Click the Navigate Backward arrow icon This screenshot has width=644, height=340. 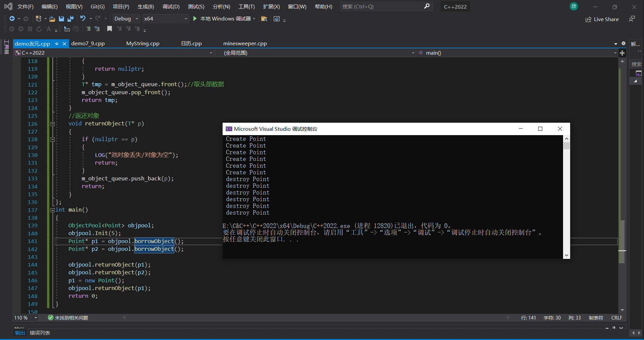click(12, 18)
